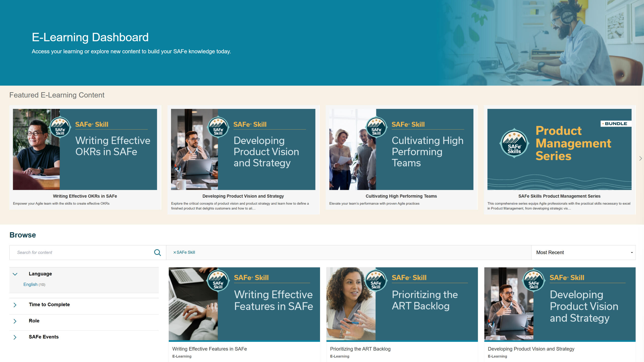This screenshot has height=362, width=644.
Task: Open Writing Effective OKRs in SAFe thumbnail
Action: pyautogui.click(x=85, y=149)
